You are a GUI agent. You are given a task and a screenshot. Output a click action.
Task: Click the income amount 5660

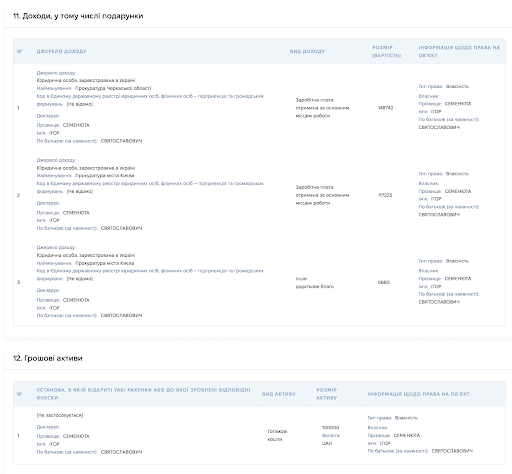[384, 282]
